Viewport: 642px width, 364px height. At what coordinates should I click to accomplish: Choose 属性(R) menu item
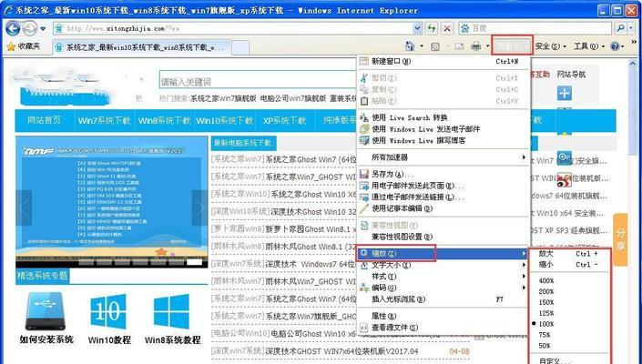(x=443, y=316)
